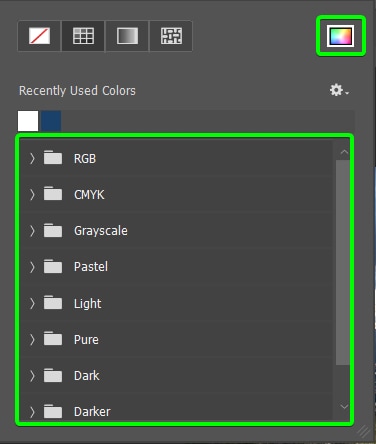Expand the Pastel folder chevron
The image size is (376, 444).
pyautogui.click(x=32, y=267)
